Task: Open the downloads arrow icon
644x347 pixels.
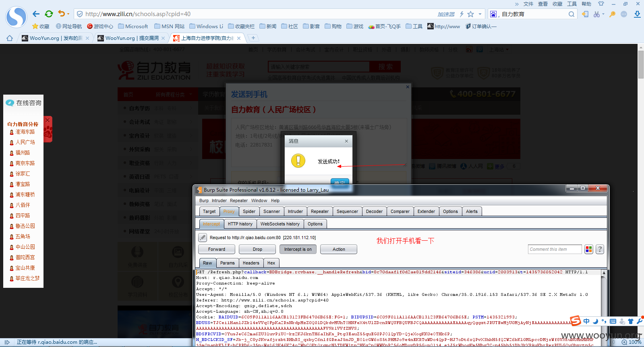Action: pos(637,14)
